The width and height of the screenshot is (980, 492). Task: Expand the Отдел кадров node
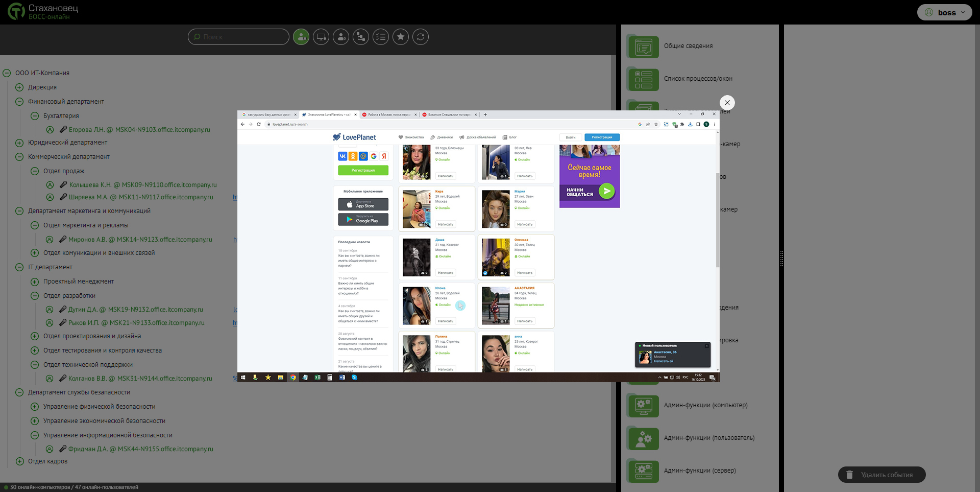pos(19,461)
